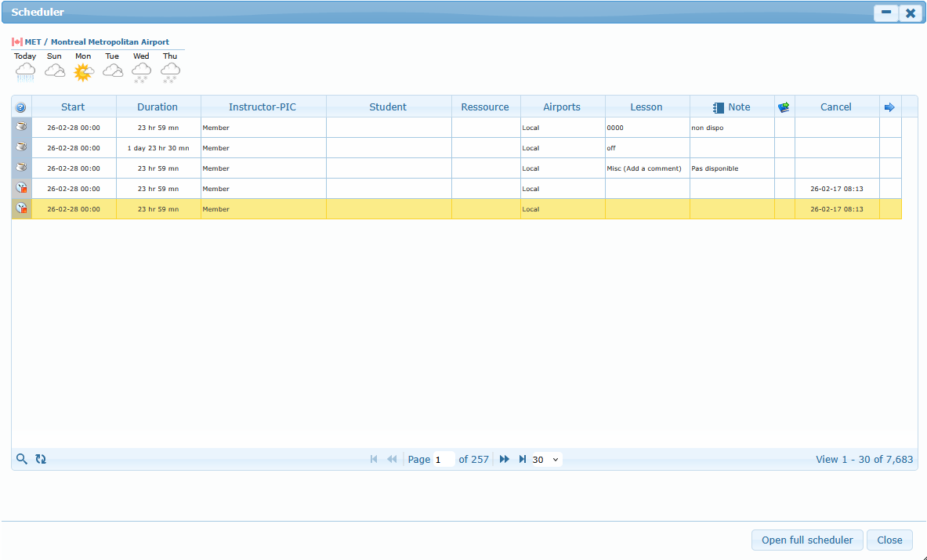Open the Montreal Metropolitan Airport link
Screen dimensions: 927x560
click(96, 42)
